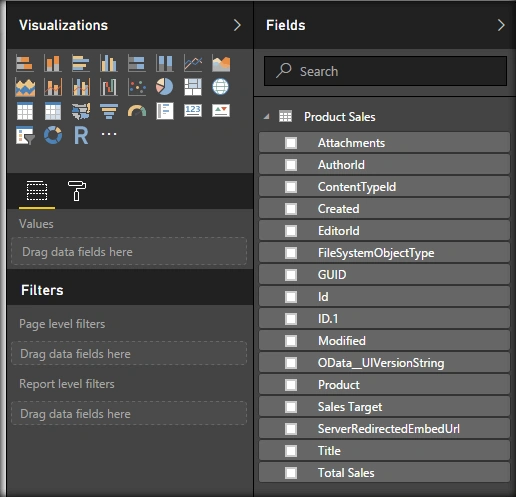Select the Pie chart visualization
This screenshot has width=516, height=497.
pyautogui.click(x=165, y=87)
